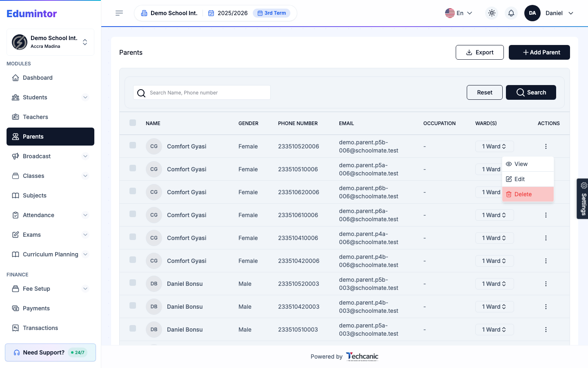Check the row for parent 233510610006
Image resolution: width=588 pixels, height=368 pixels.
[133, 214]
